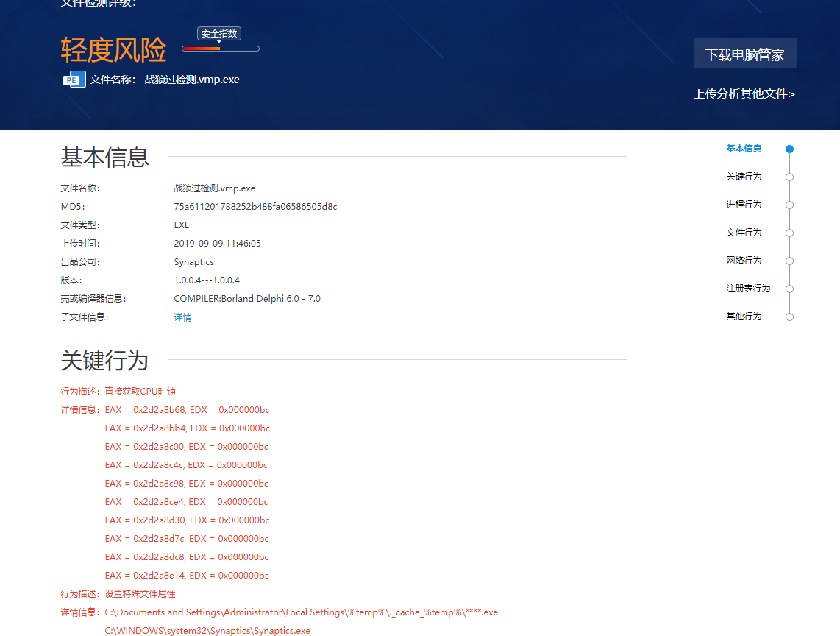Click line EAX = 0x2d2a8c4c
840x636 pixels.
click(x=186, y=465)
